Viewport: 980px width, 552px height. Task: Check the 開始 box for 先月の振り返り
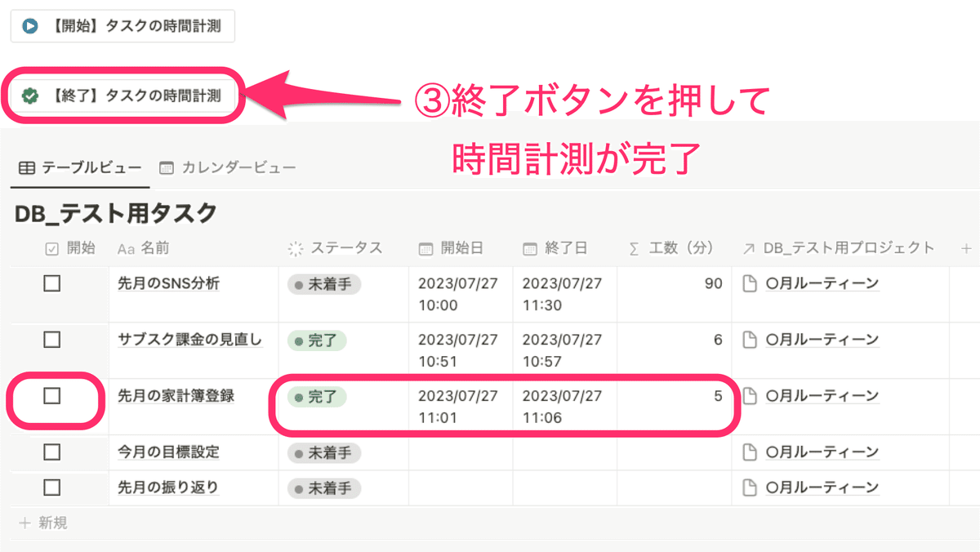coord(52,487)
